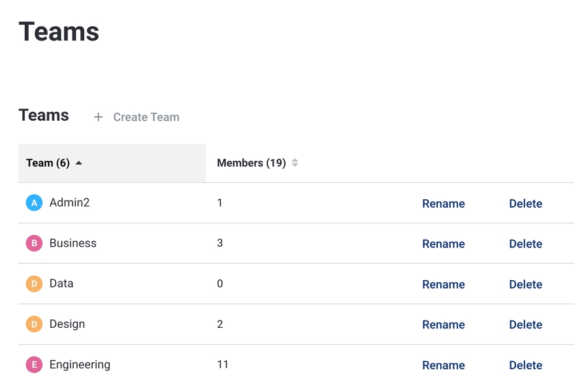Viewport: 588px width, 384px height.
Task: Delete the Admin2 team
Action: point(525,204)
